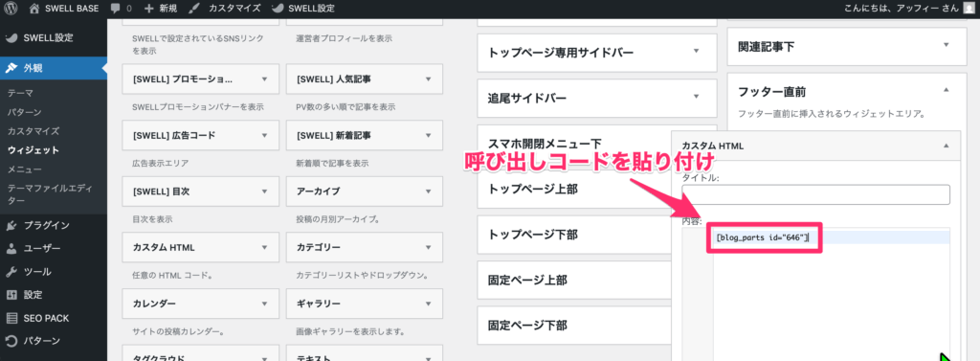Click the タイトル input field

pos(815,194)
